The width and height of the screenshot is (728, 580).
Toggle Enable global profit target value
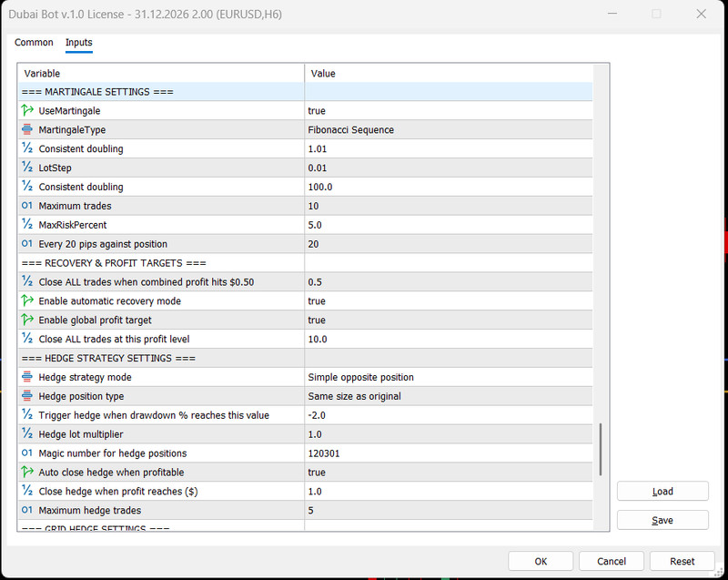pos(449,320)
